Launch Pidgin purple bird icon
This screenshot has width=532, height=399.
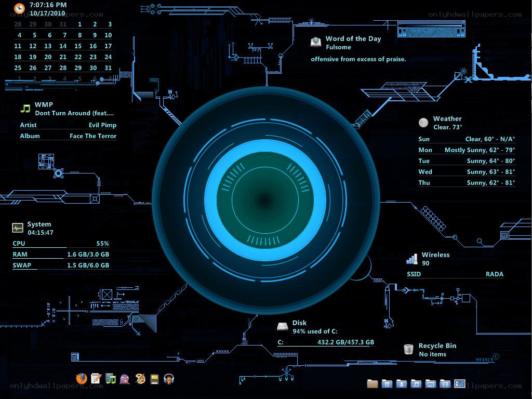[x=125, y=379]
